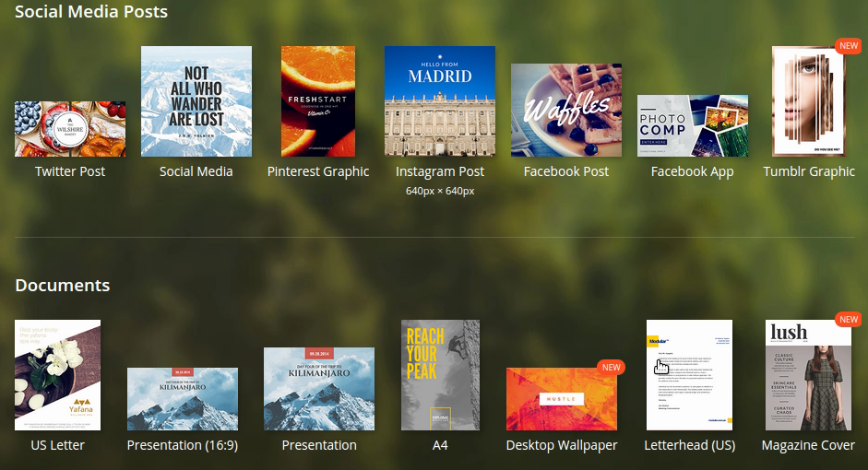Screen dimensions: 868x470
Task: Click the Desktop Wallpaper text label
Action: point(562,445)
